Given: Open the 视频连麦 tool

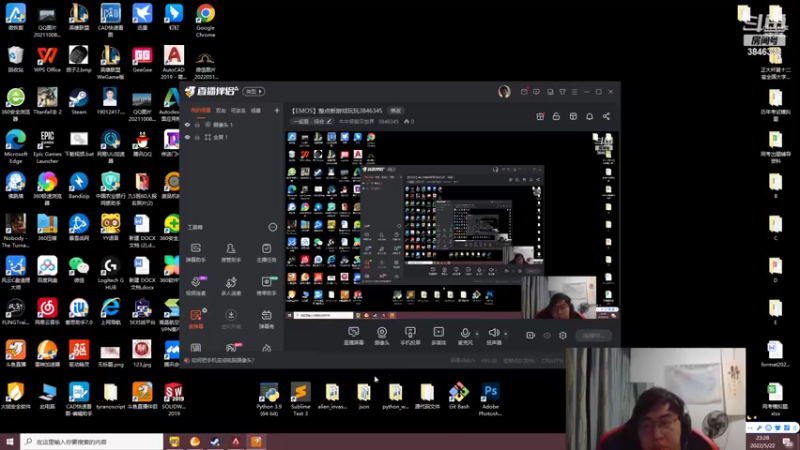Looking at the screenshot, I should 196,286.
